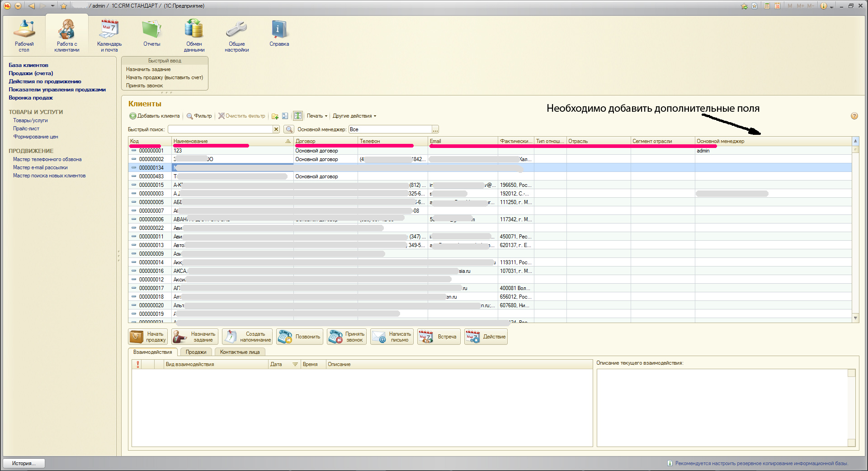
Task: Click the search magnifier next to quick search
Action: [x=289, y=129]
